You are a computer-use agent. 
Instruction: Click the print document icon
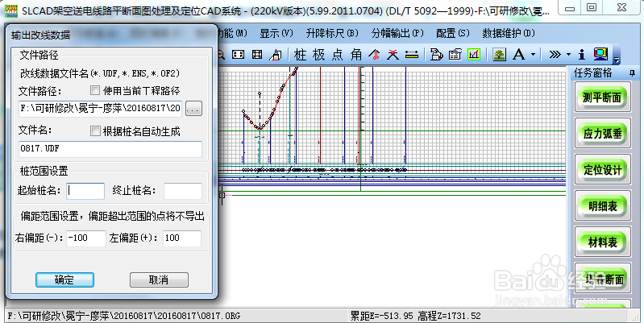tap(437, 54)
